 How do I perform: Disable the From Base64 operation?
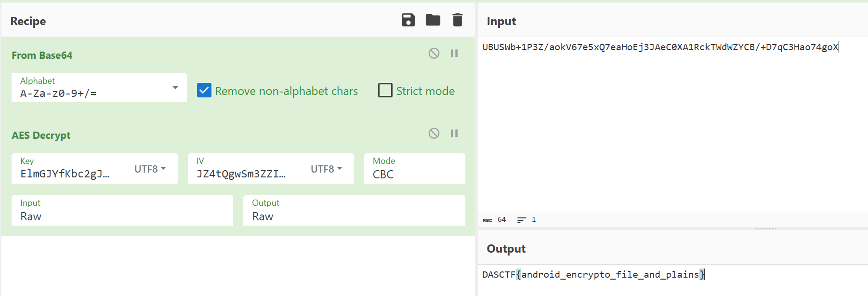[x=434, y=54]
